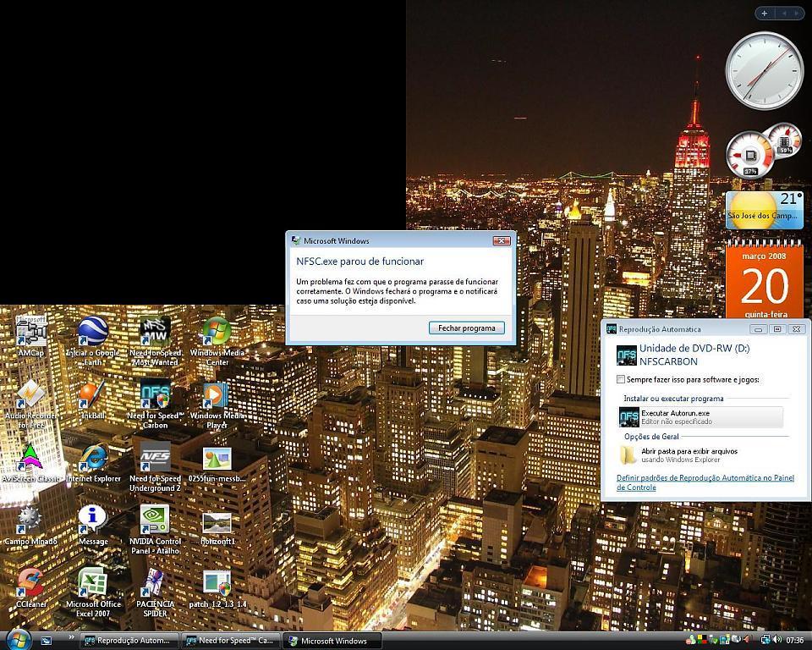Click the sidebar add gadget plus button
812x650 pixels.
coord(765,13)
